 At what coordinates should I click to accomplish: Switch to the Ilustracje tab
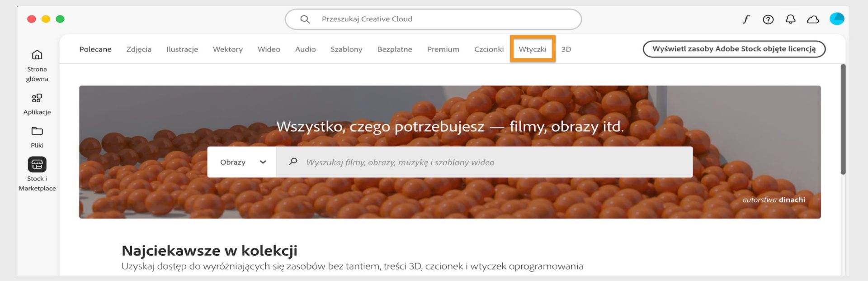click(182, 49)
